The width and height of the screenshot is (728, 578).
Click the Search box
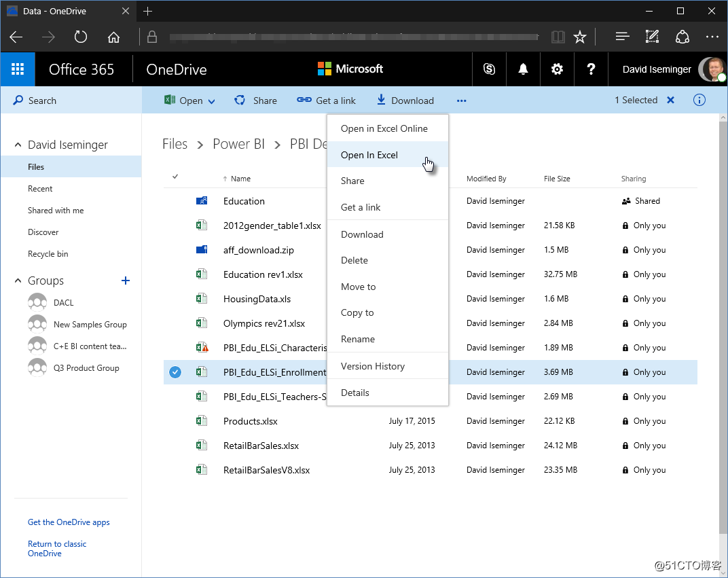point(71,101)
